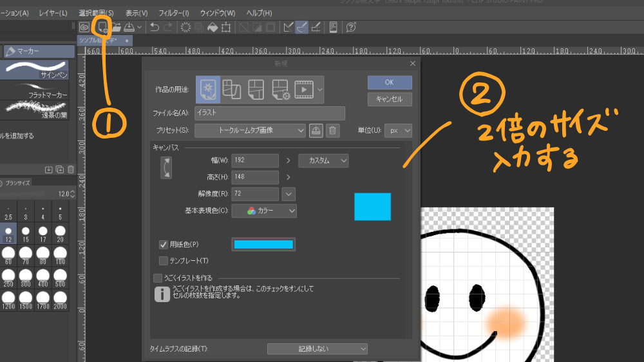Expand the Height slider arrow

click(289, 177)
